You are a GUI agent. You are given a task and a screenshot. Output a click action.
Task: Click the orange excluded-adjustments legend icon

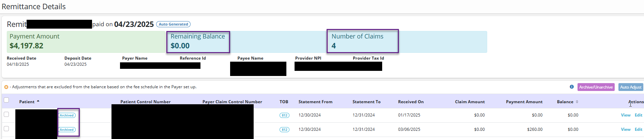(6, 87)
